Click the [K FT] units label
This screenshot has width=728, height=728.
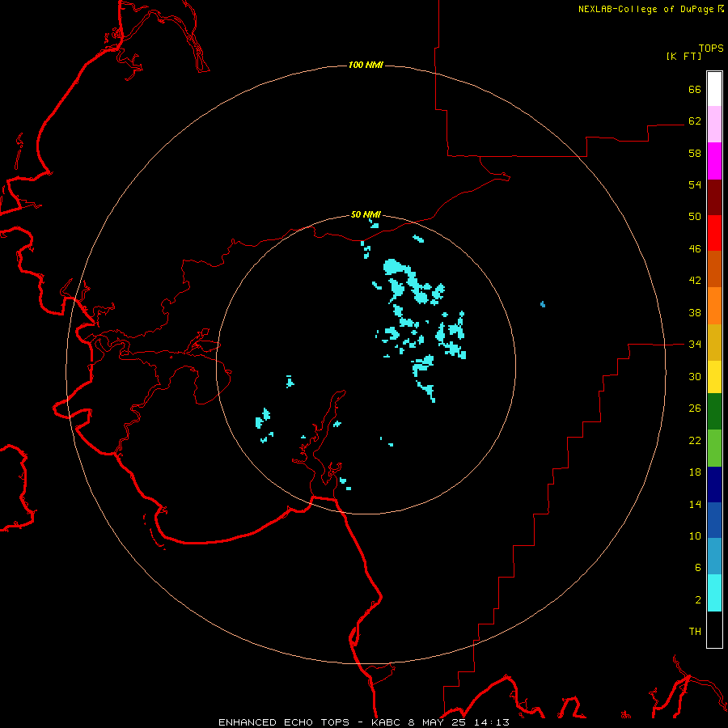pos(684,56)
